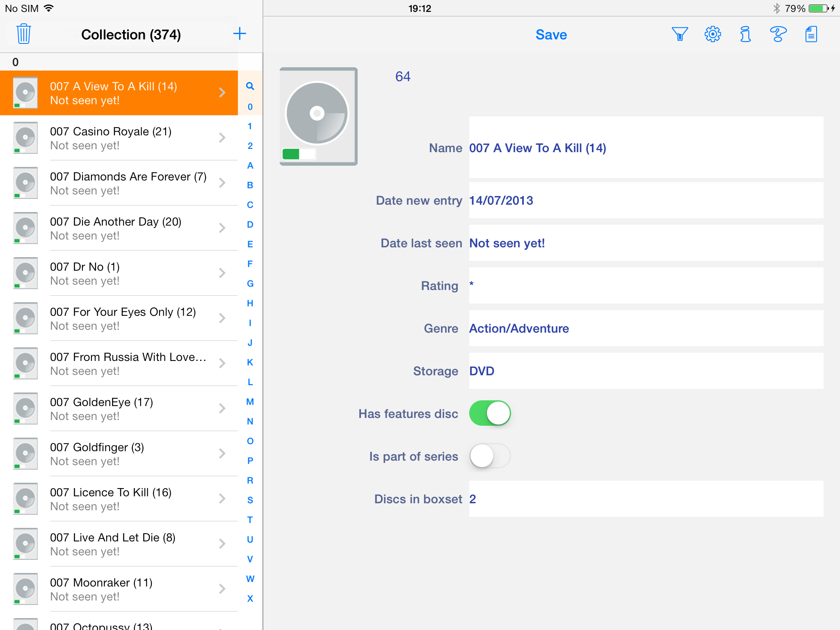Screen dimensions: 840x630
Task: Tap the search magnifier in index
Action: (250, 86)
